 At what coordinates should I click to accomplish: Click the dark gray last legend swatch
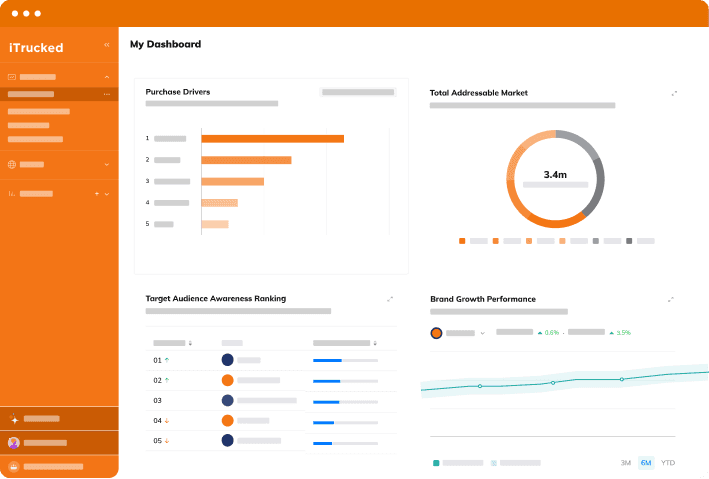[629, 241]
